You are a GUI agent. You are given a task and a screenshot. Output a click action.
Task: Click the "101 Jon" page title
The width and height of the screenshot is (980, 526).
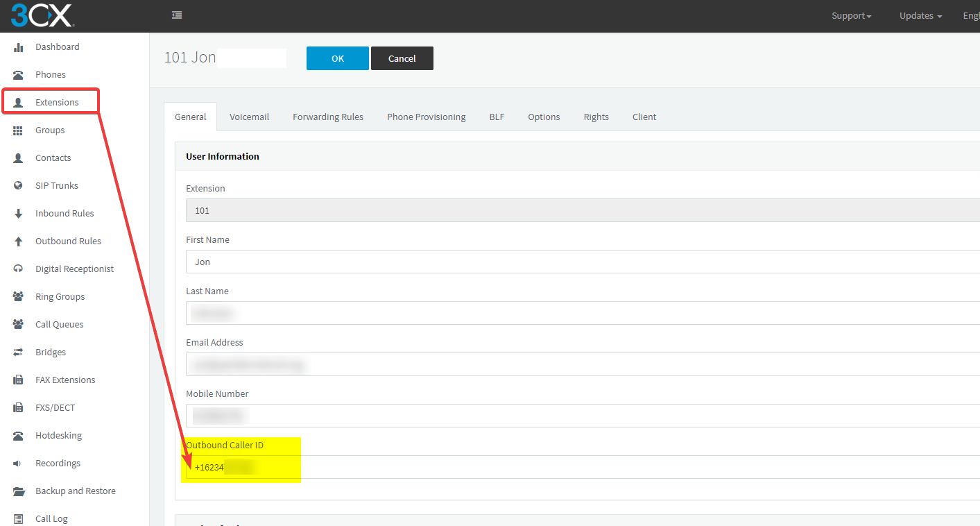[190, 58]
